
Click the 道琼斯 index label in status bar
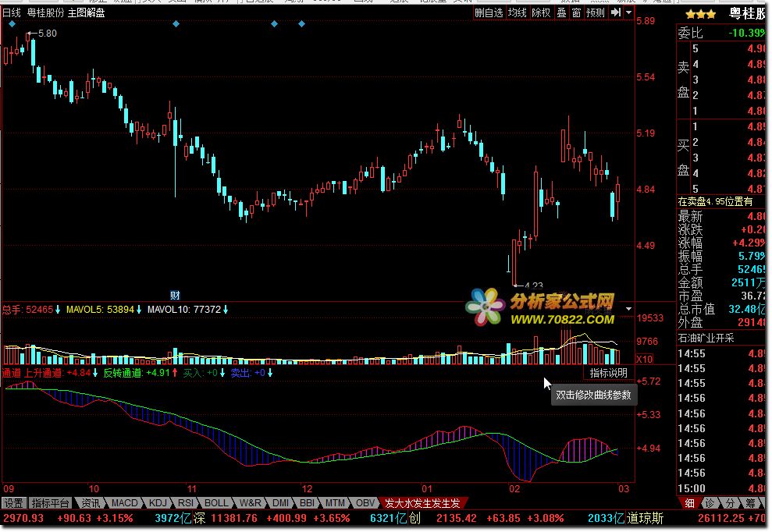(x=645, y=518)
